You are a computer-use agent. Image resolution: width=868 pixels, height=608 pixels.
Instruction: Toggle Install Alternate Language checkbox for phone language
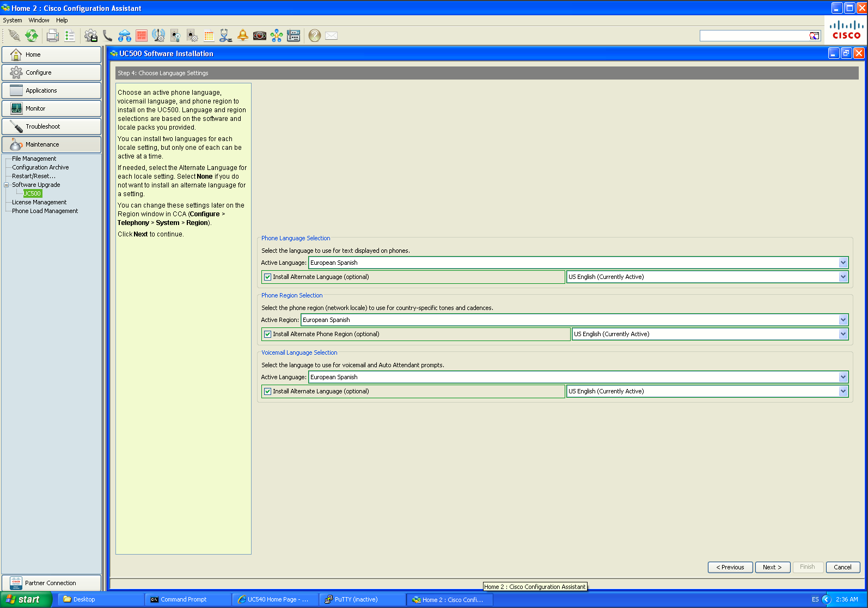point(267,277)
